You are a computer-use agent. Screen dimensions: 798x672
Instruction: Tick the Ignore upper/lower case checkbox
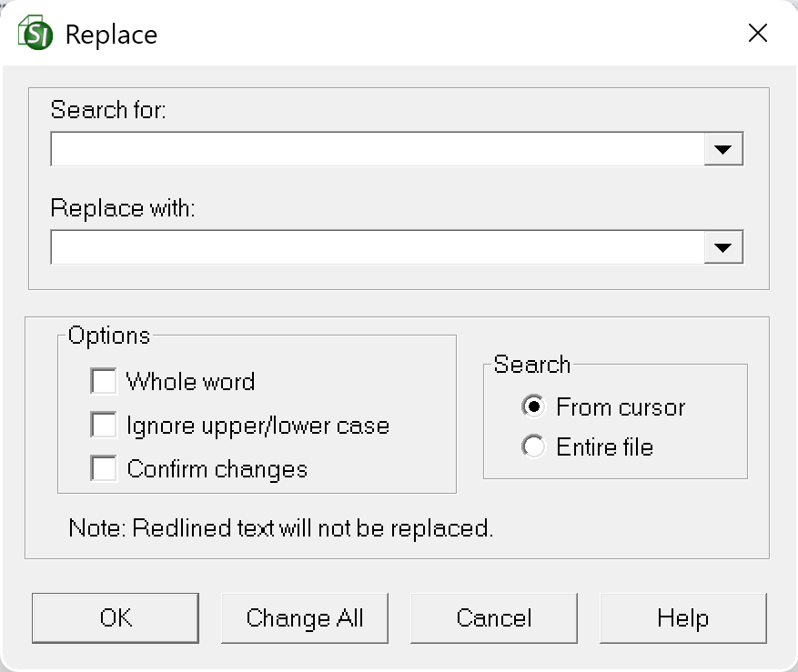tap(104, 426)
